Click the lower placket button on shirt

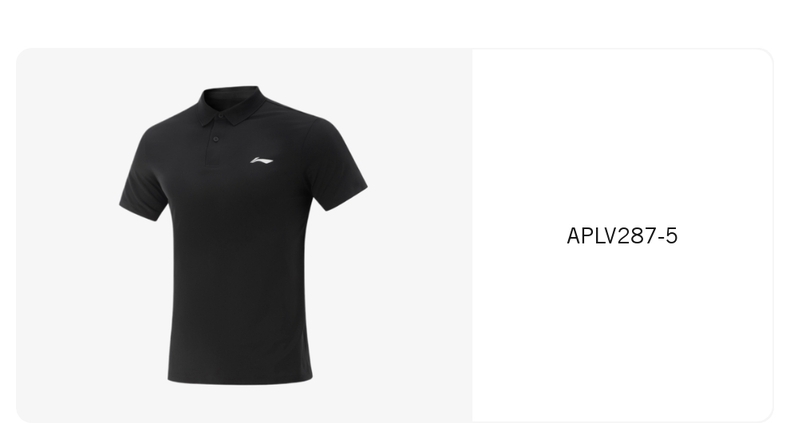[x=216, y=139]
